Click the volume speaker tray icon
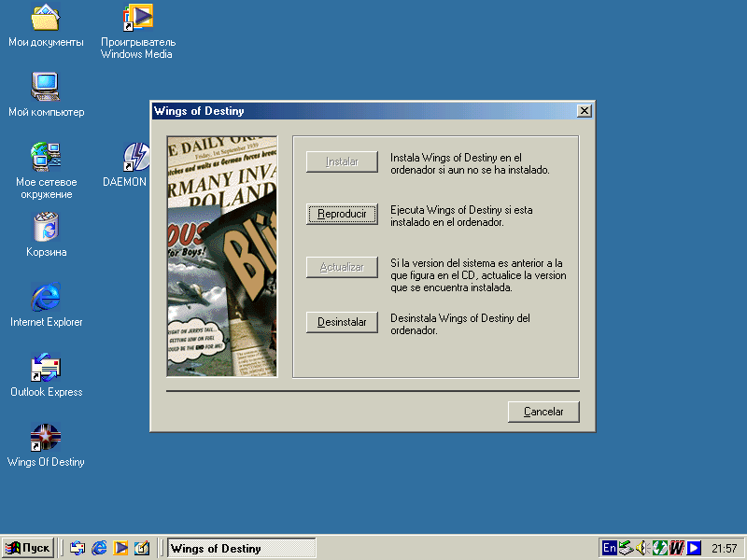This screenshot has width=747, height=560. click(642, 548)
